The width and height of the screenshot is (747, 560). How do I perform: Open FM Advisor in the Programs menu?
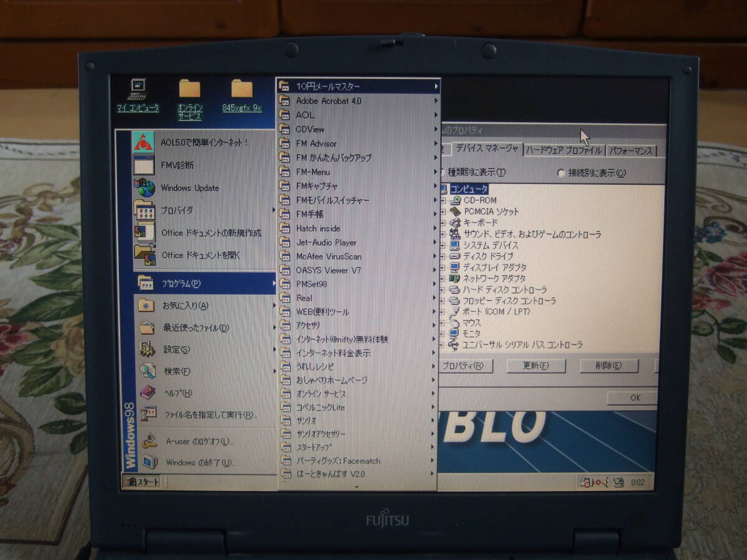(358, 144)
